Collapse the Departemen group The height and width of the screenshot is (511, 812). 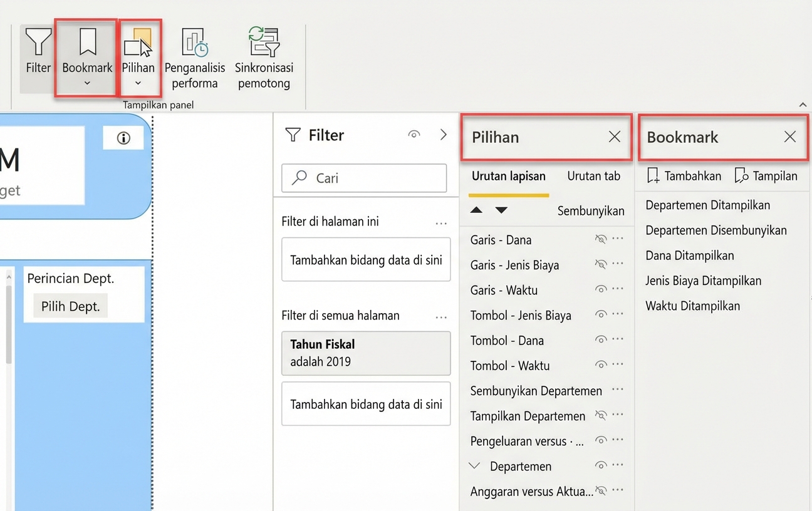(475, 466)
